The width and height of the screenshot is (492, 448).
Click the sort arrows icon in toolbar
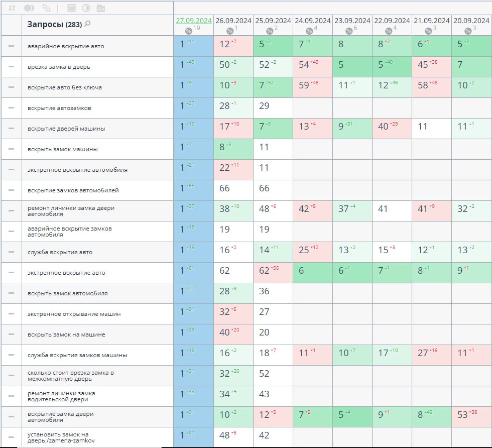[x=12, y=8]
